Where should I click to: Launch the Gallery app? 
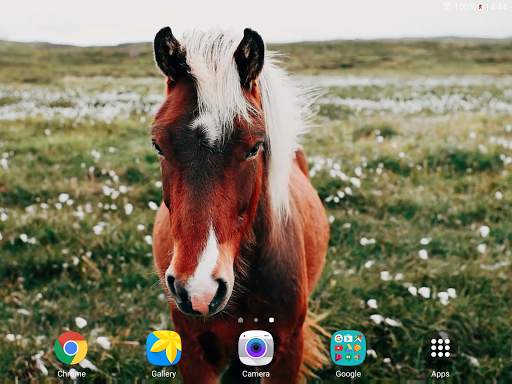(x=164, y=348)
